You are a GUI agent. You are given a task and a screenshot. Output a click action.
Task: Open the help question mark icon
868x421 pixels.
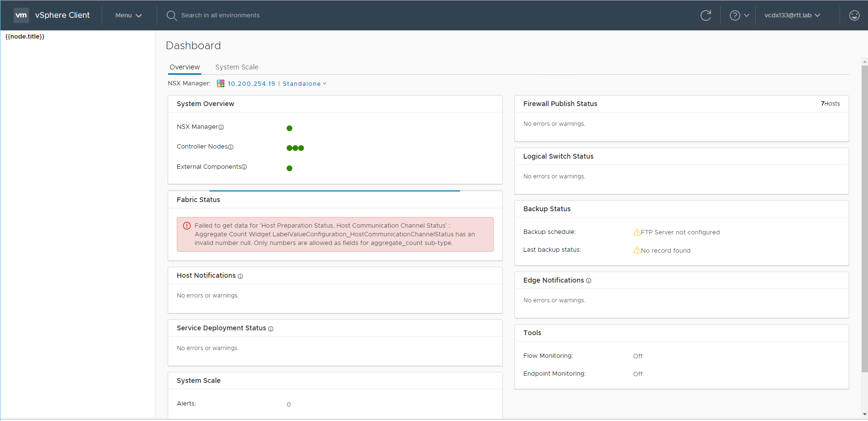pyautogui.click(x=735, y=15)
